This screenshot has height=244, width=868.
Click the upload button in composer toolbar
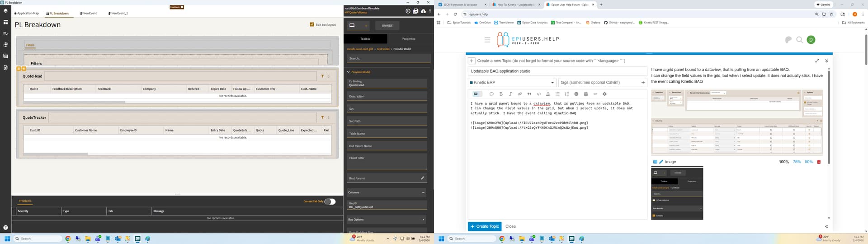[x=548, y=94]
